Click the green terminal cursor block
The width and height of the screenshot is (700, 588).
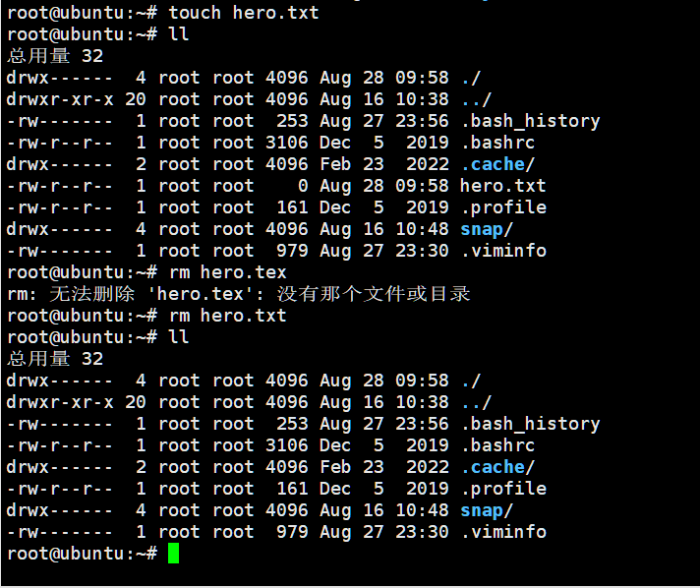click(x=174, y=554)
